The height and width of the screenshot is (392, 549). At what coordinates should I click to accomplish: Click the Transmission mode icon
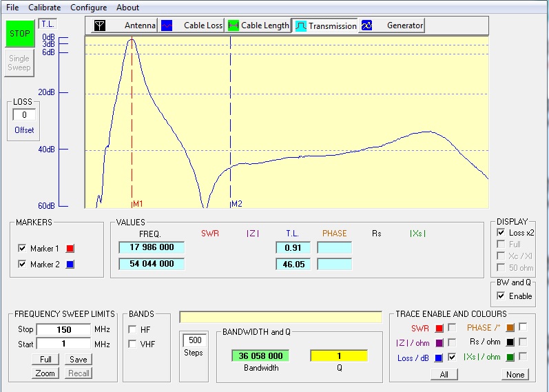(300, 25)
